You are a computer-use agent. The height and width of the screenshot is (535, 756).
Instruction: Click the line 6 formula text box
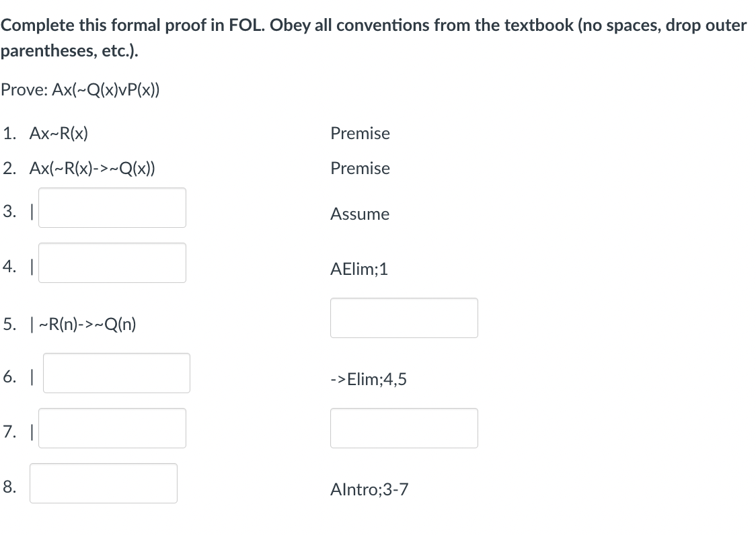click(116, 373)
